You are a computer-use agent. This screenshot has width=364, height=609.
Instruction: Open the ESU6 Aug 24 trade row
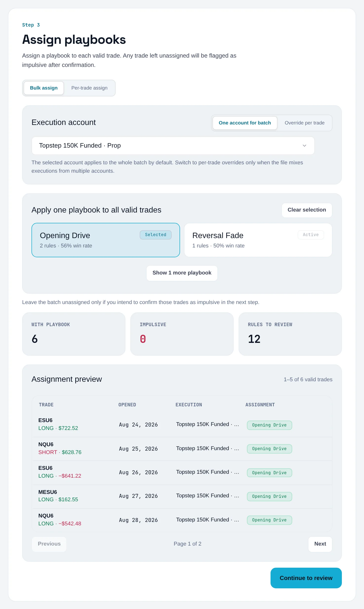pos(182,425)
